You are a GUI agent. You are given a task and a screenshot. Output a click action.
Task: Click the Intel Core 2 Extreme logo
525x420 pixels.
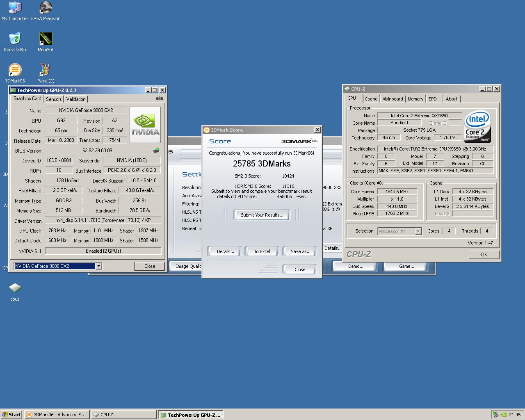click(x=477, y=127)
